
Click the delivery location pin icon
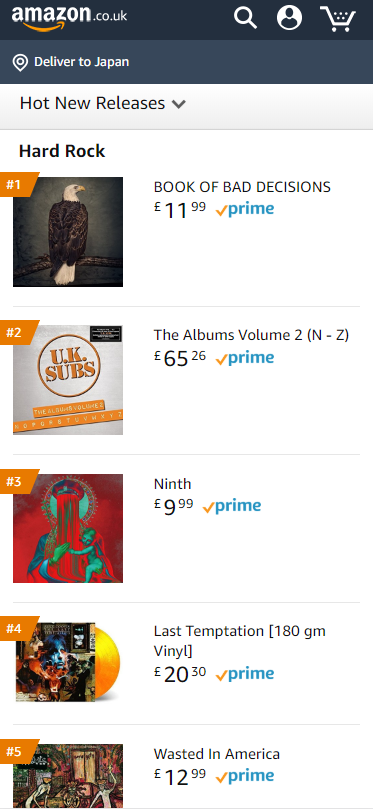tap(20, 63)
